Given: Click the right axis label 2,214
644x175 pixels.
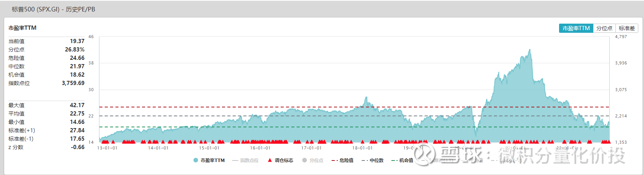Looking at the screenshot, I should [x=621, y=116].
